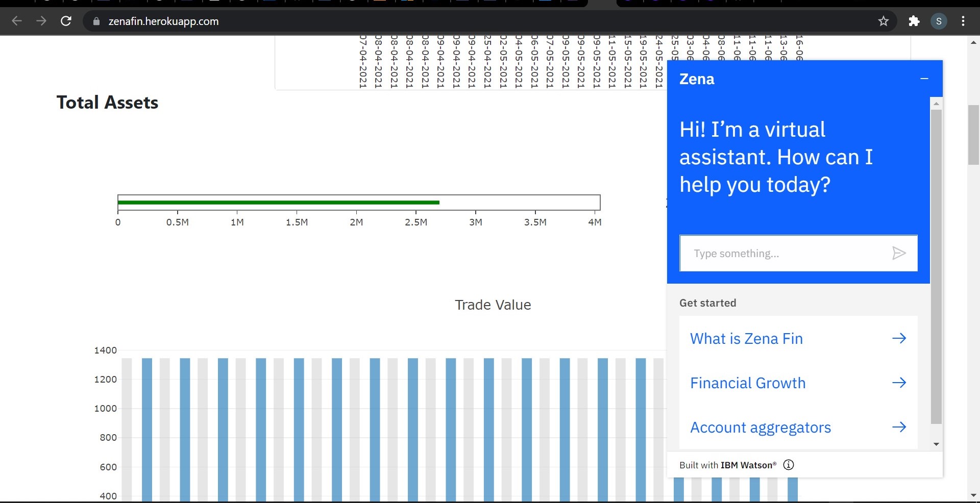Bookmark this page with the star icon
The width and height of the screenshot is (980, 503).
[x=884, y=21]
